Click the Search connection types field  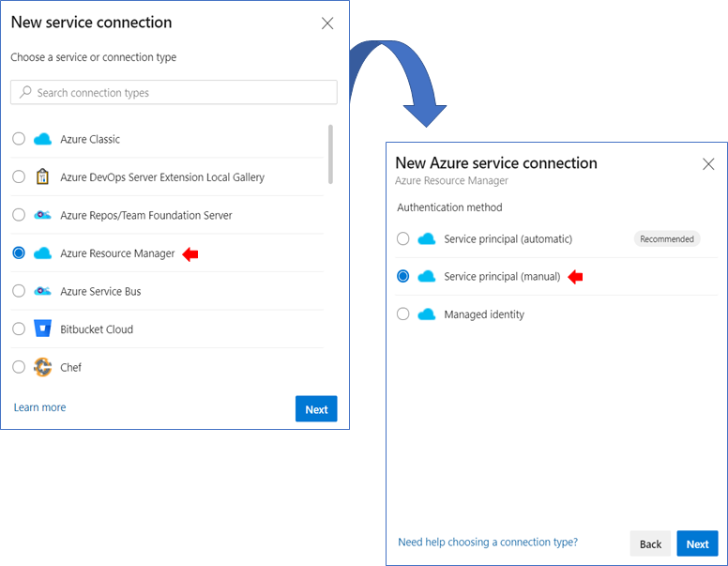(x=174, y=92)
